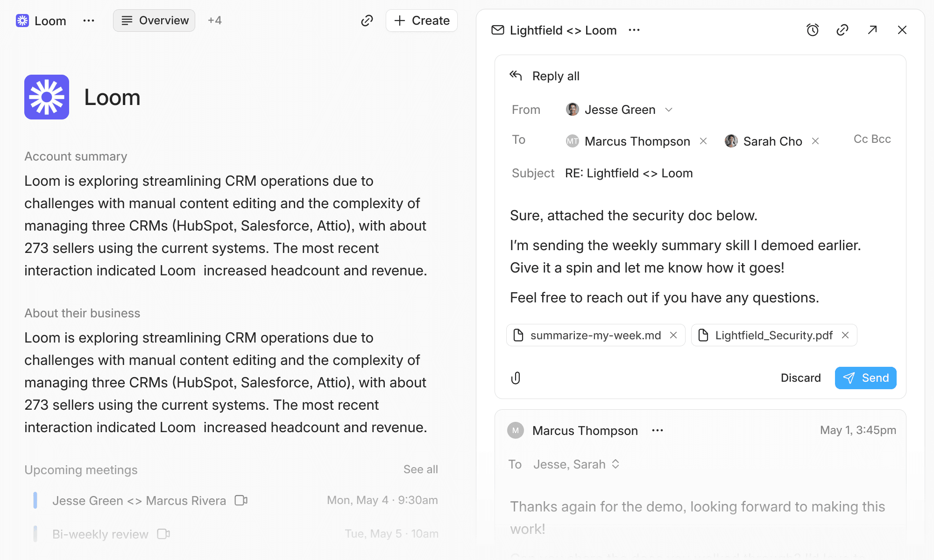Click the large Loom logo thumbnail

[x=47, y=97]
